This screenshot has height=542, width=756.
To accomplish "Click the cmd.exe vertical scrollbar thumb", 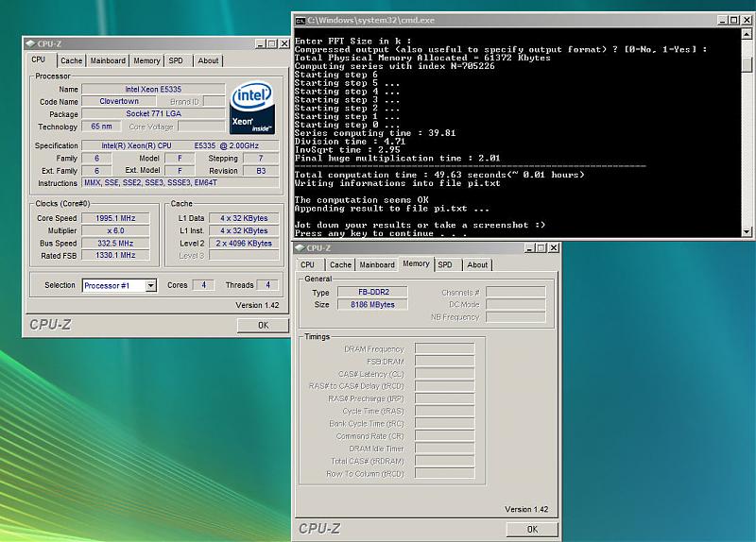I will coord(747,64).
